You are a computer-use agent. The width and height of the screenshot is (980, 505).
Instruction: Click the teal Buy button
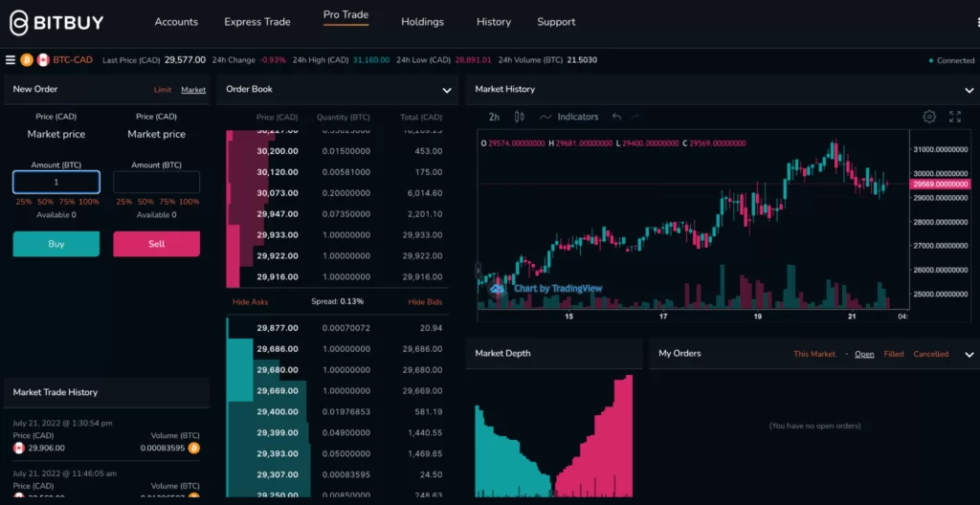point(56,244)
